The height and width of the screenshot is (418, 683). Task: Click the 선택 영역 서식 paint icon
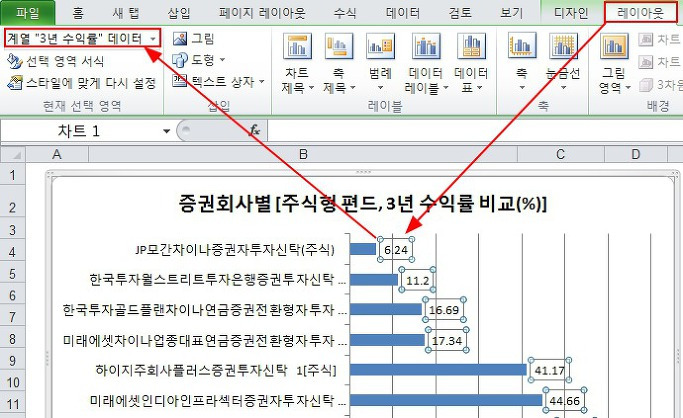coord(14,61)
